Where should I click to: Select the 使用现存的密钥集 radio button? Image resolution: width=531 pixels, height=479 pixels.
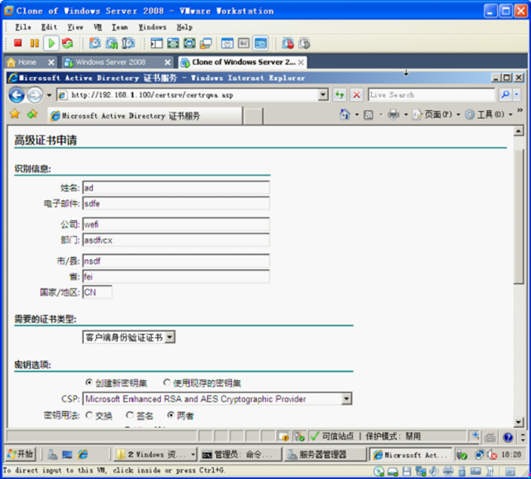(x=167, y=382)
